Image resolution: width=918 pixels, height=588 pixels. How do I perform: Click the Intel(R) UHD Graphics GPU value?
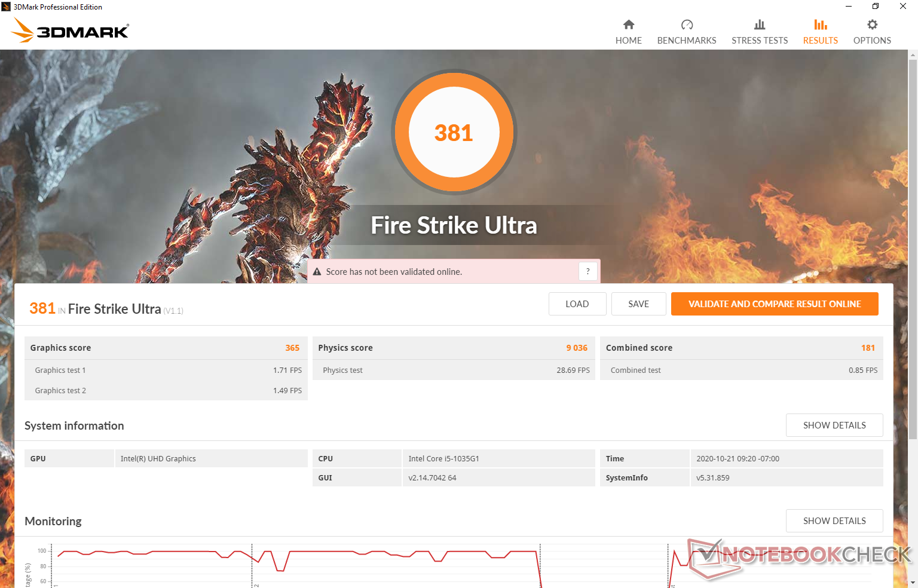(x=158, y=459)
